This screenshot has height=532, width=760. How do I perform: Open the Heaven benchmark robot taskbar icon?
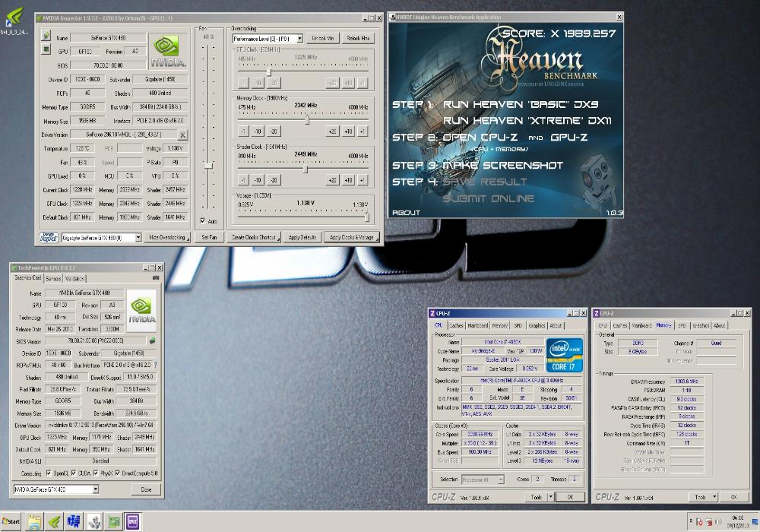pyautogui.click(x=94, y=521)
